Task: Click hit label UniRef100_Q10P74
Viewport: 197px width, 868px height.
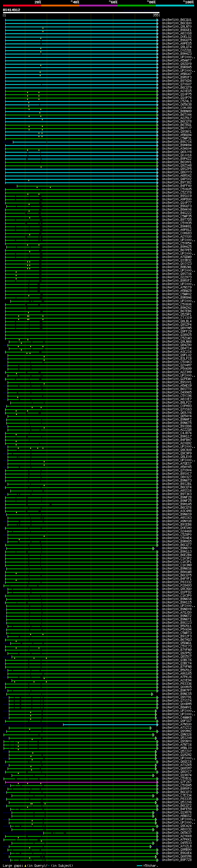Action: tap(177, 98)
